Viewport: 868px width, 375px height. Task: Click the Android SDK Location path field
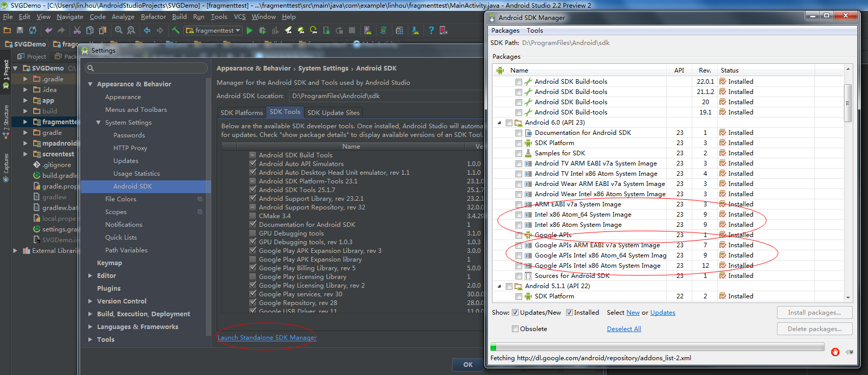(x=386, y=96)
